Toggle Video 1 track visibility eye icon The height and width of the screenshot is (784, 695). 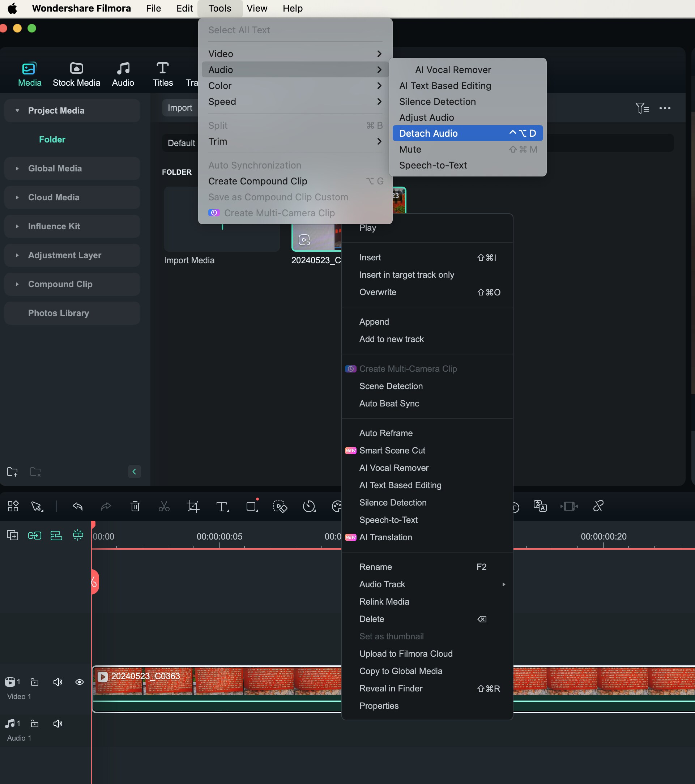pos(80,683)
